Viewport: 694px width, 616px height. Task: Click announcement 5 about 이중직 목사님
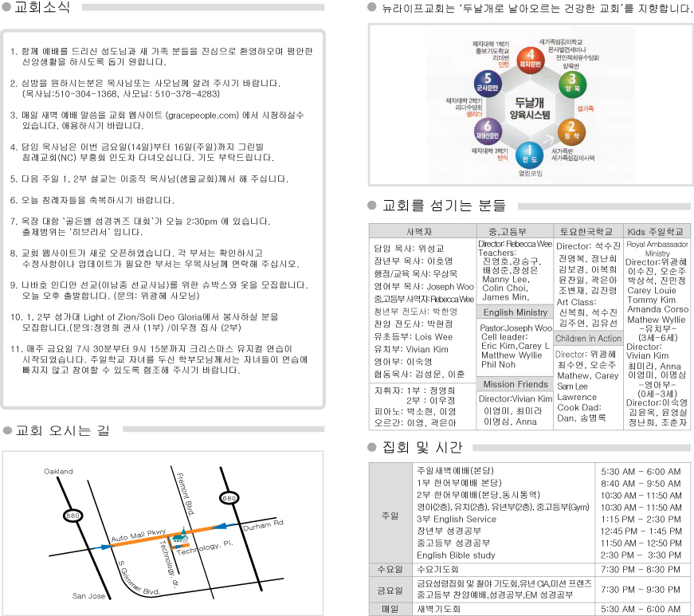pos(149,179)
